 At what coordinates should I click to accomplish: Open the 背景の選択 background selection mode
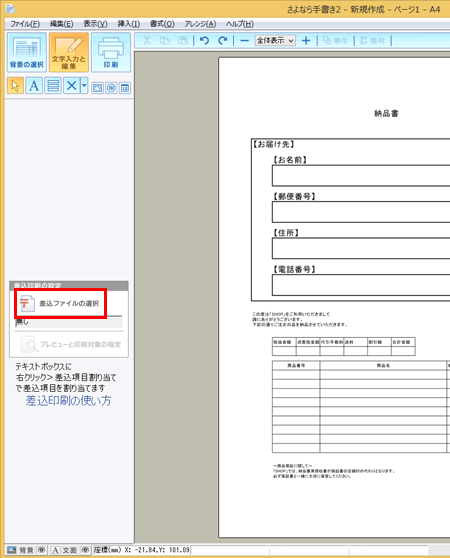click(x=27, y=52)
